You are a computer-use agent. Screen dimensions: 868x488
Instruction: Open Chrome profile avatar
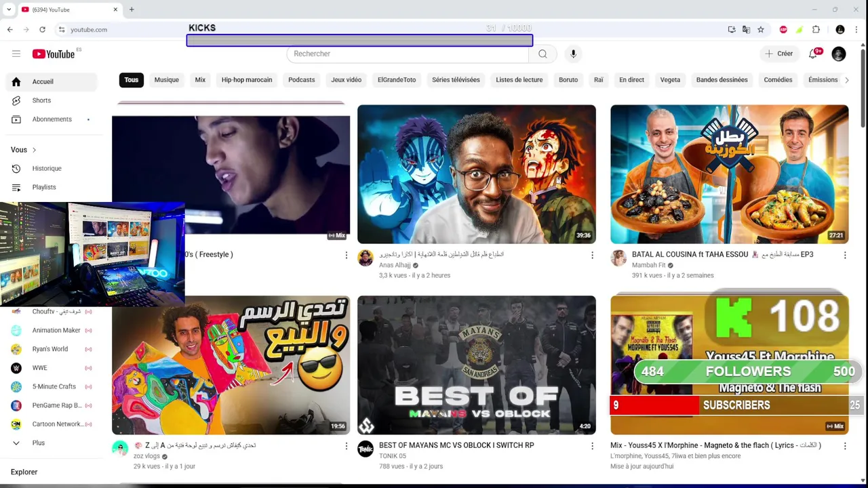point(840,29)
